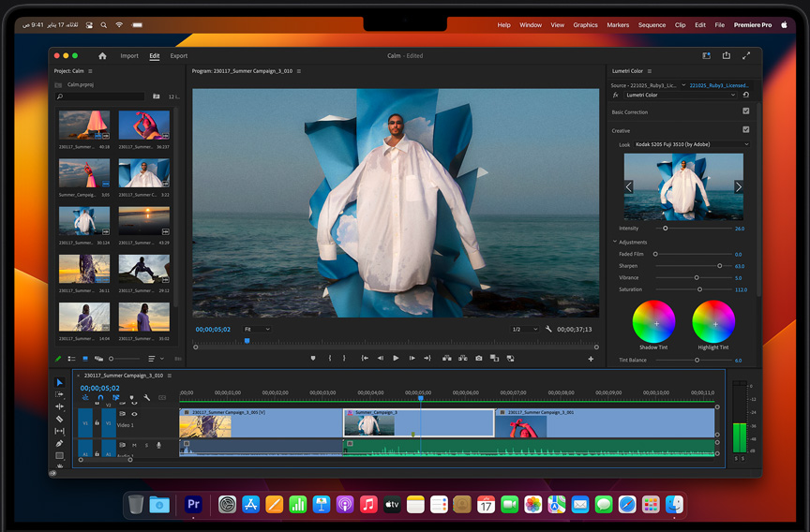The width and height of the screenshot is (810, 532).
Task: Add a marker in the Program monitor
Action: (313, 358)
